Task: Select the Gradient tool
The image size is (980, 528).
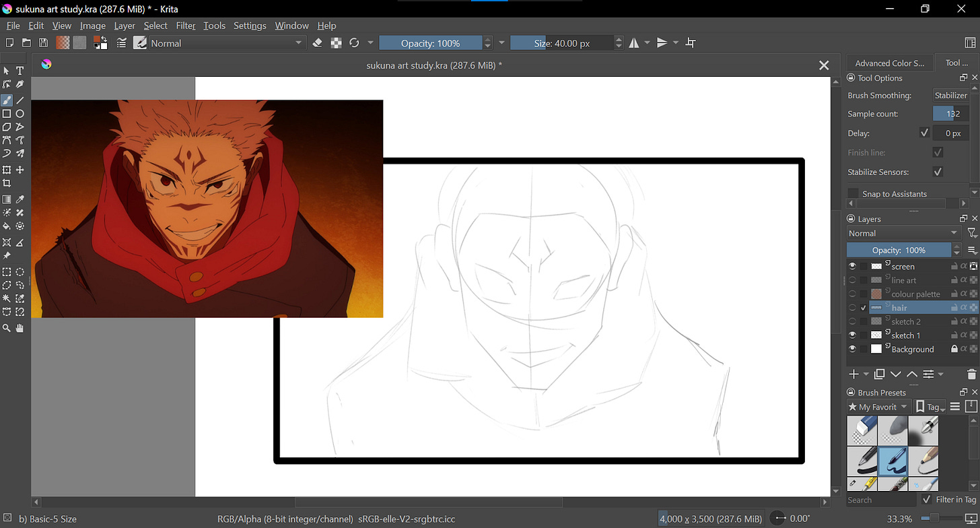Action: pos(7,200)
